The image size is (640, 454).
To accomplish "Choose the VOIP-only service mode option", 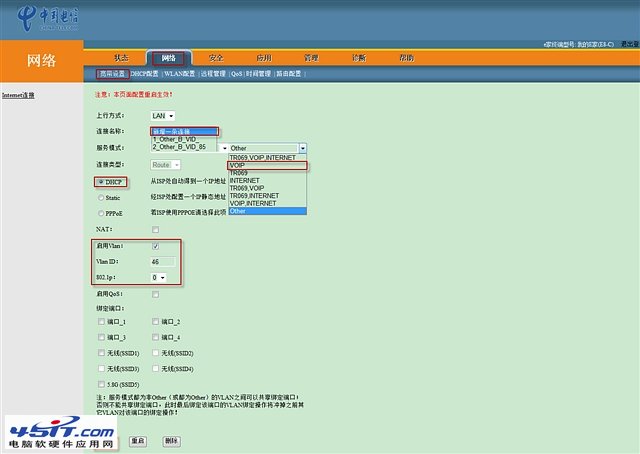I will tap(267, 165).
